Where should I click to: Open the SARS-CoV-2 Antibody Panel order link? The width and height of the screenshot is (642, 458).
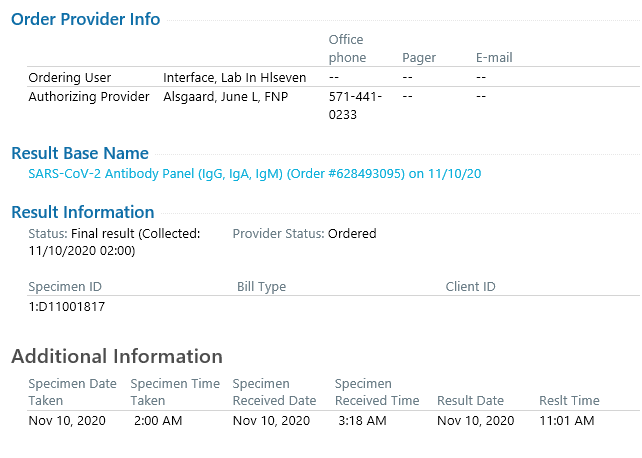[x=255, y=174]
